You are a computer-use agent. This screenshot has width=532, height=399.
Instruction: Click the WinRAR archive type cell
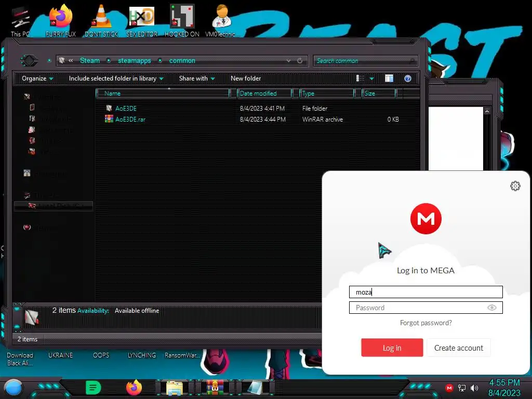[322, 119]
